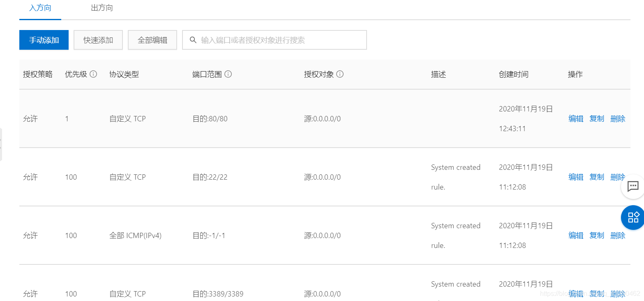Viewport: 644px width, 301px height.
Task: Click the 全部编辑 button
Action: (x=152, y=40)
